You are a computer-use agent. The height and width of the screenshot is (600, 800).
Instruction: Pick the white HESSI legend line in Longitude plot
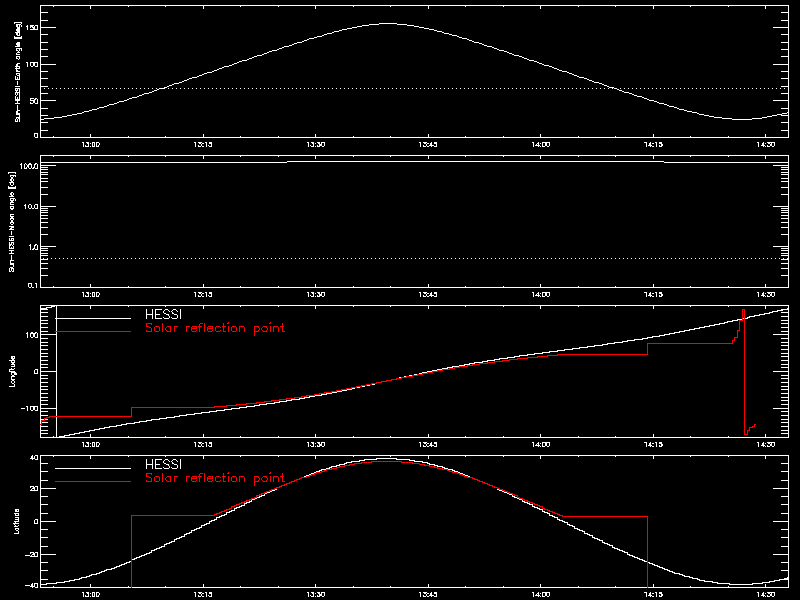pyautogui.click(x=93, y=318)
